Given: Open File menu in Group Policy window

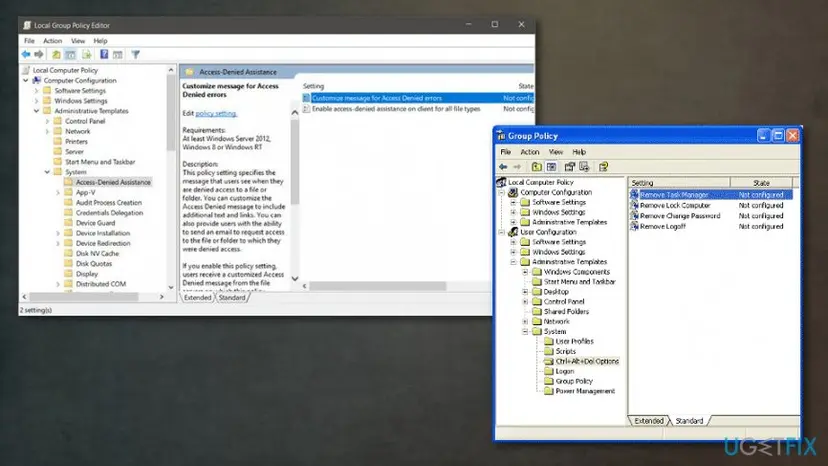Looking at the screenshot, I should coord(505,152).
